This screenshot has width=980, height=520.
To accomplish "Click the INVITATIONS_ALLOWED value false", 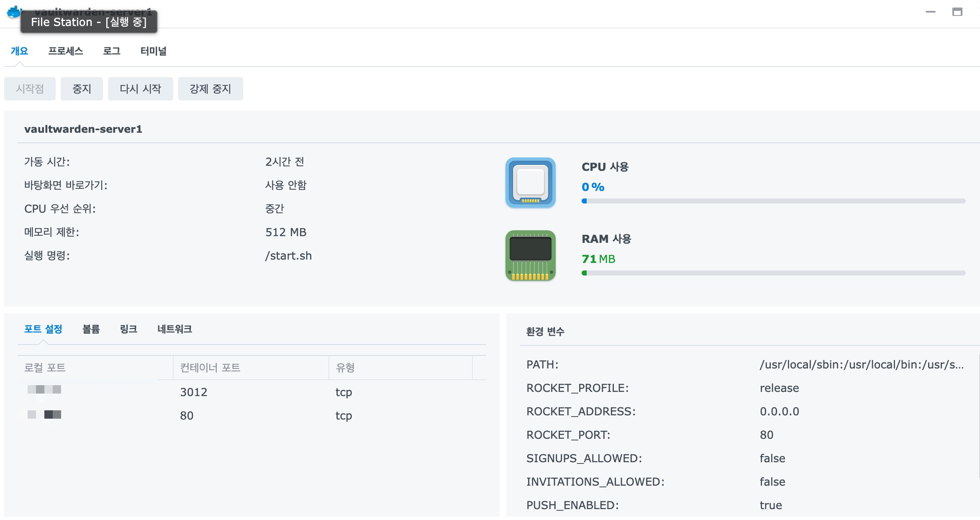I will pyautogui.click(x=772, y=481).
